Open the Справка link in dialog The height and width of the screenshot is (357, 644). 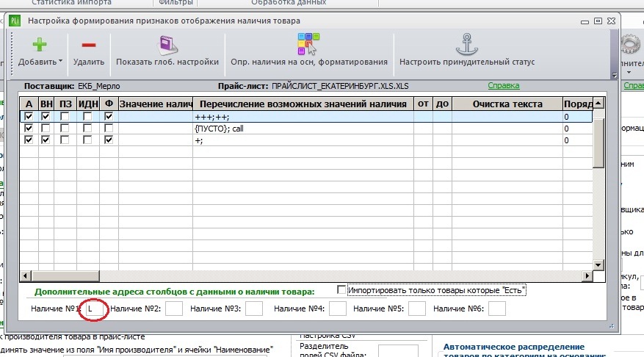pyautogui.click(x=504, y=85)
